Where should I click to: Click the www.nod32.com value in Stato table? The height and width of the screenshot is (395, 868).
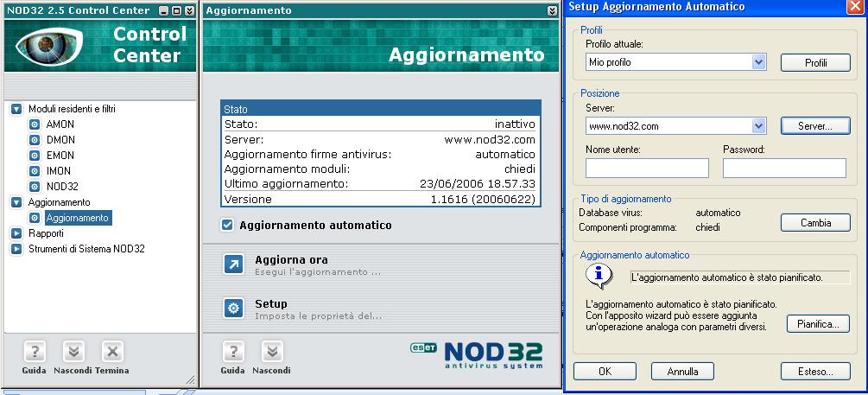pyautogui.click(x=490, y=139)
